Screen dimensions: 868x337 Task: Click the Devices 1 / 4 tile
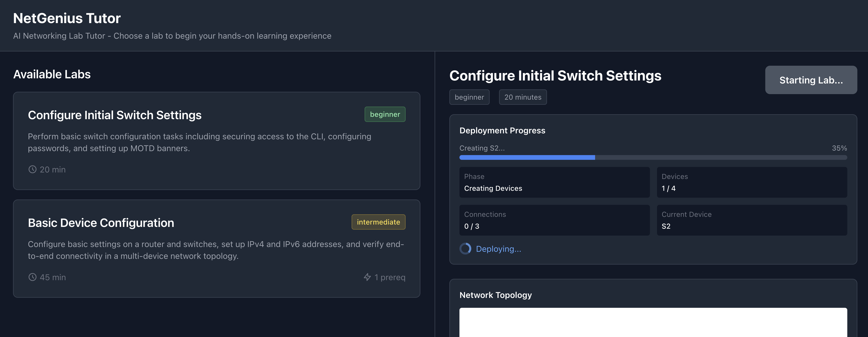coord(752,182)
